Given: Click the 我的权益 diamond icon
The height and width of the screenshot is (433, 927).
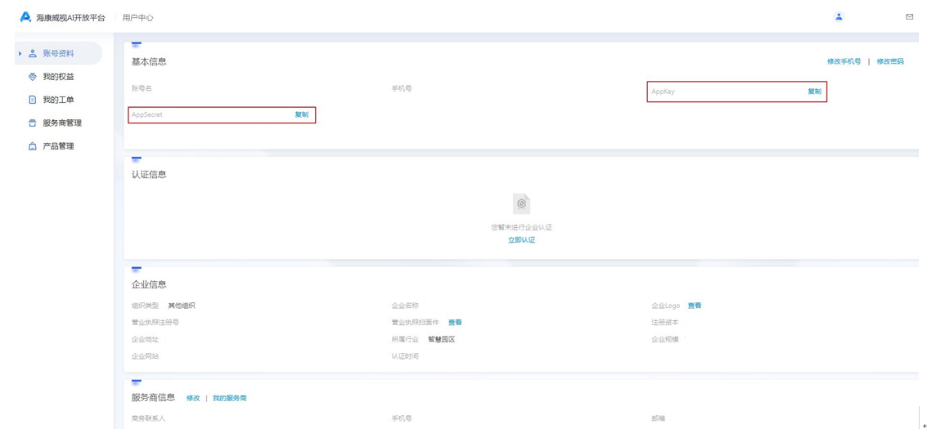Looking at the screenshot, I should (x=33, y=77).
